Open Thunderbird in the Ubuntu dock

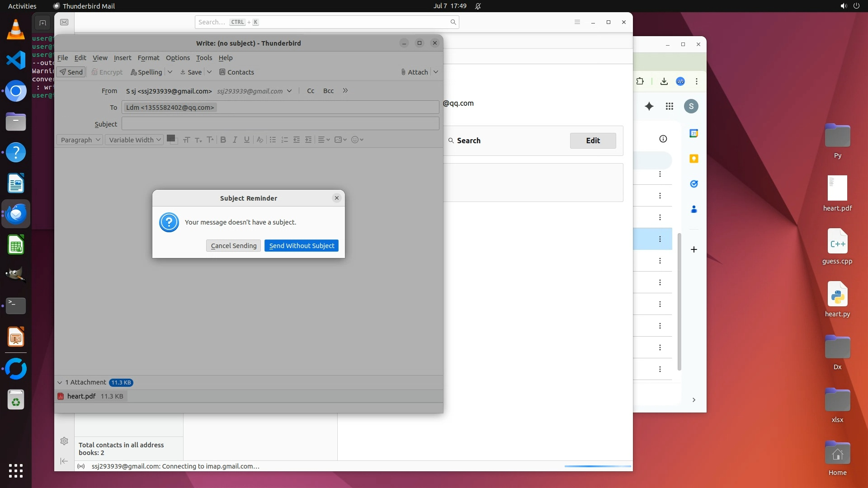16,214
